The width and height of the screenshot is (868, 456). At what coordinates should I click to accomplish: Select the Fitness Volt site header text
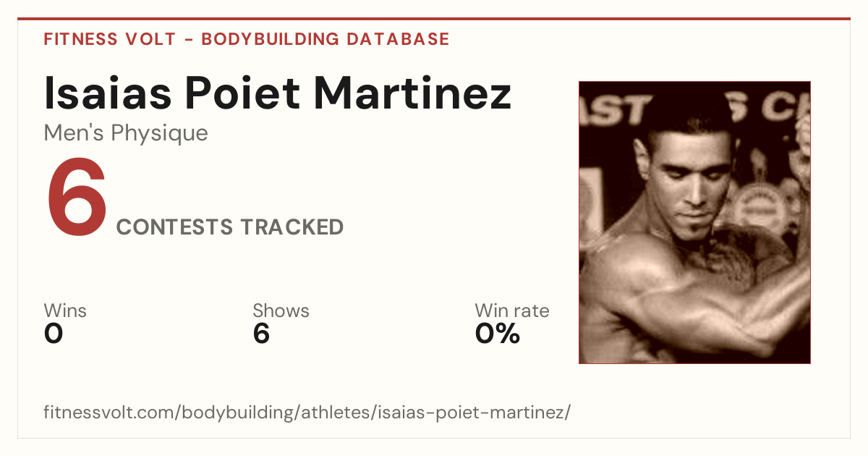click(247, 39)
